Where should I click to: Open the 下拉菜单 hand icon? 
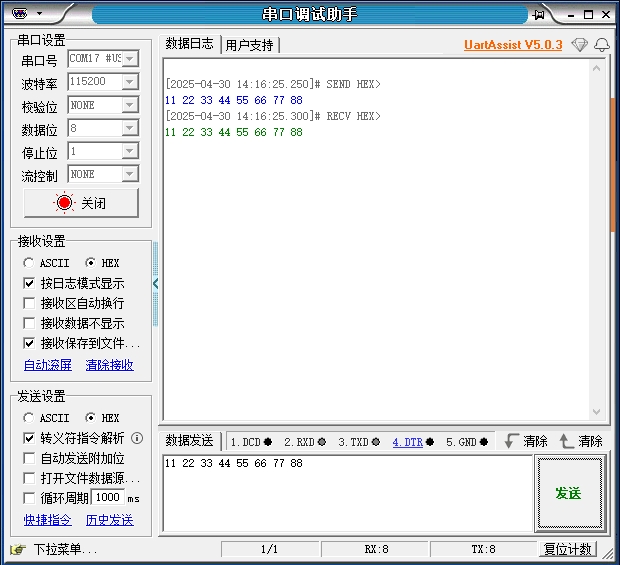click(18, 549)
